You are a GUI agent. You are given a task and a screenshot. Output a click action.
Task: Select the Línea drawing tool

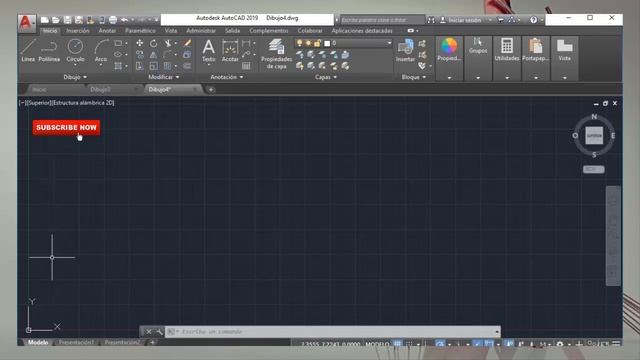click(x=28, y=50)
